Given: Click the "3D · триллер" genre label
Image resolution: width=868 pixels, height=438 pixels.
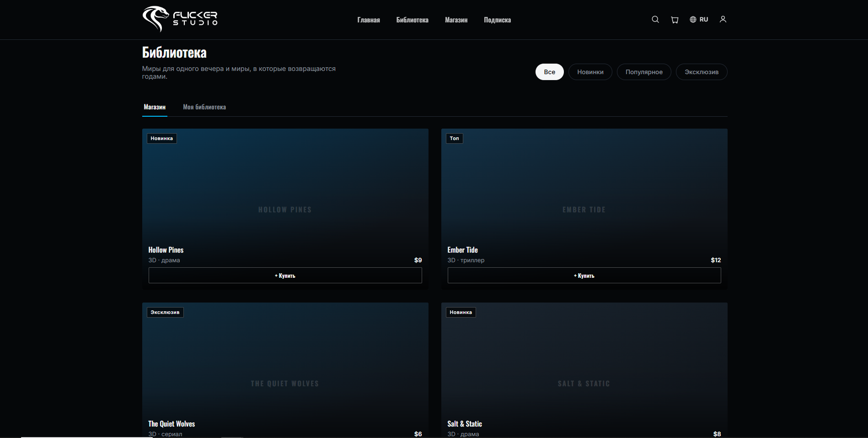Looking at the screenshot, I should coord(466,260).
